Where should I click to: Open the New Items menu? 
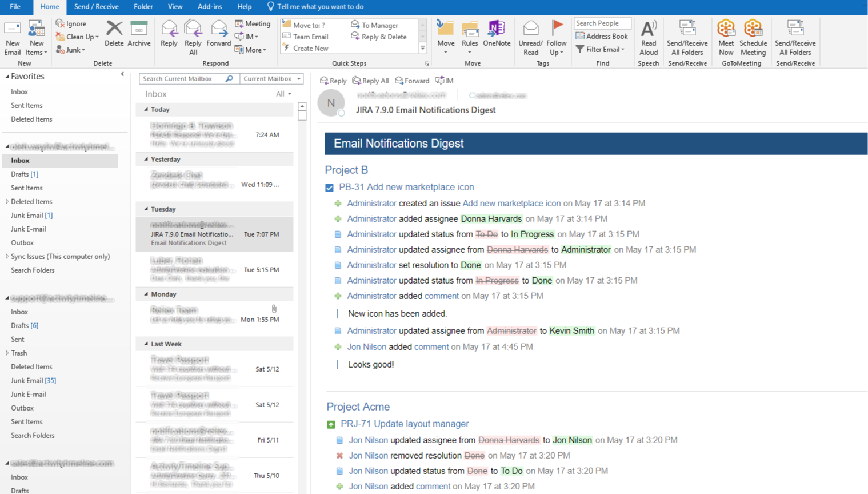37,38
